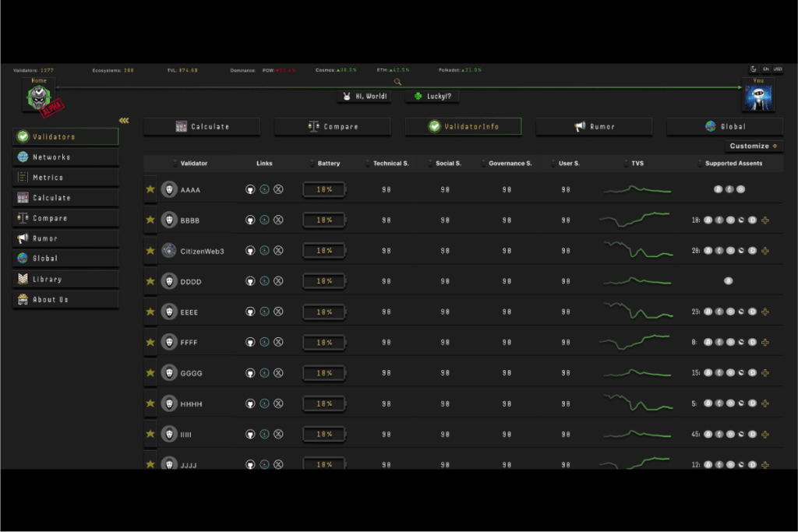Open the Customize dropdown

[x=753, y=146]
